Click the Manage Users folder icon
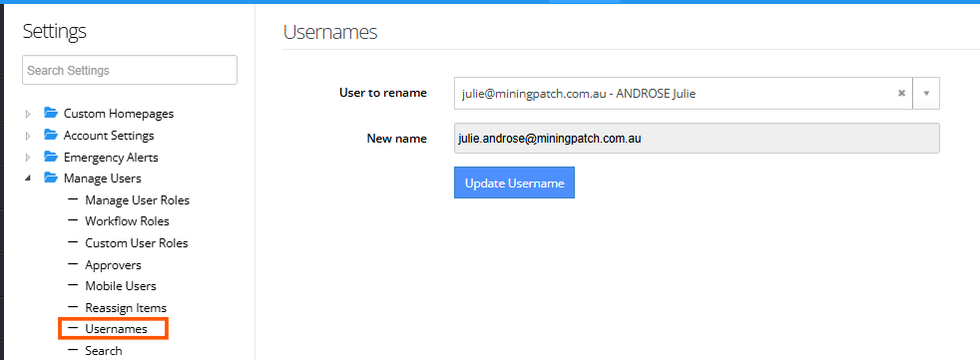 pos(51,179)
